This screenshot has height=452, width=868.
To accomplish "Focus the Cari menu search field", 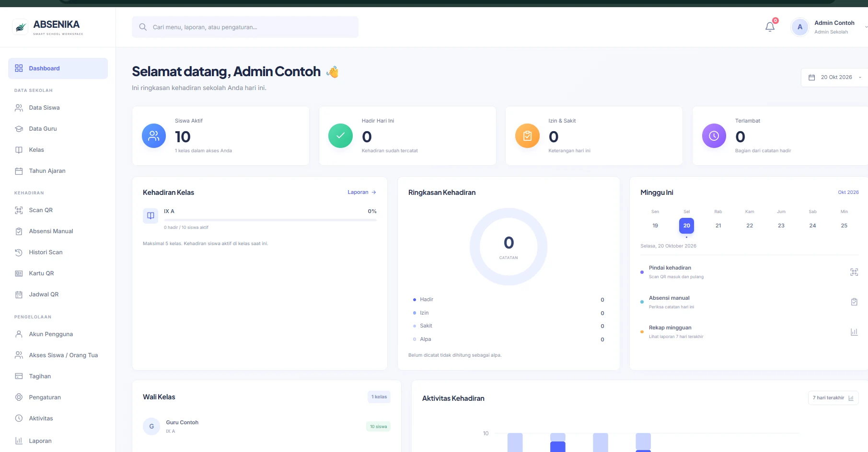I will coord(245,27).
